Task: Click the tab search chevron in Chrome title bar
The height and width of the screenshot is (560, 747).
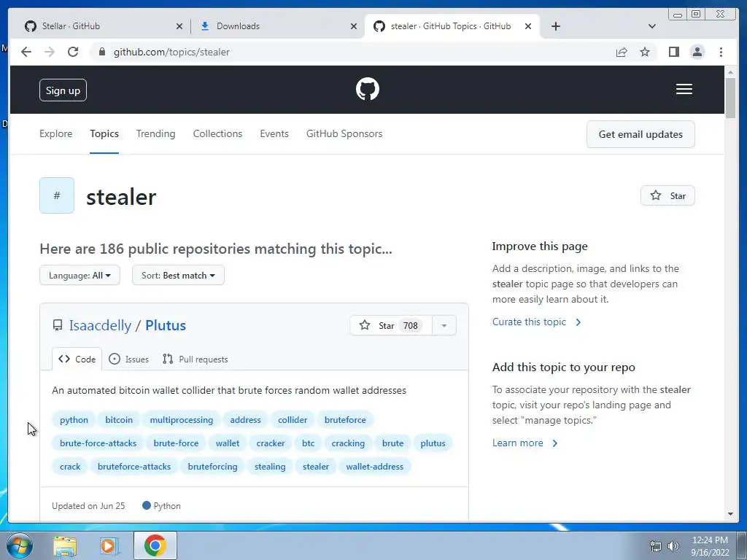Action: coord(652,26)
